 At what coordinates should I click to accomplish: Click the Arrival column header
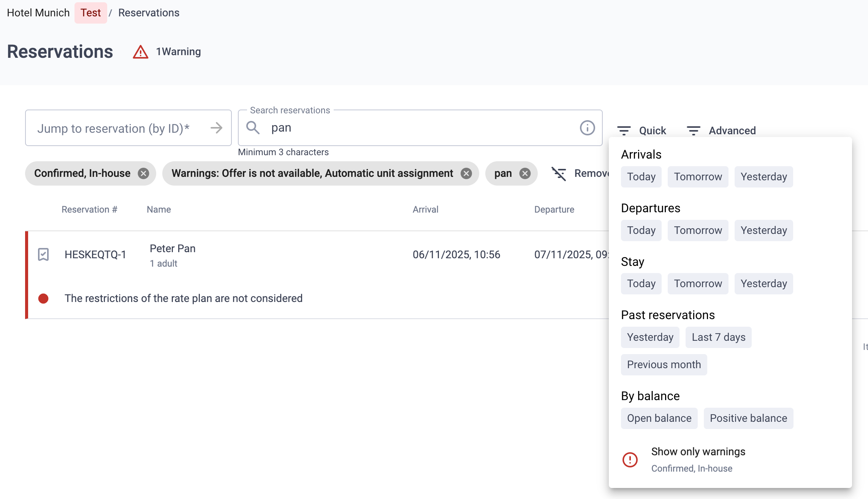tap(425, 210)
